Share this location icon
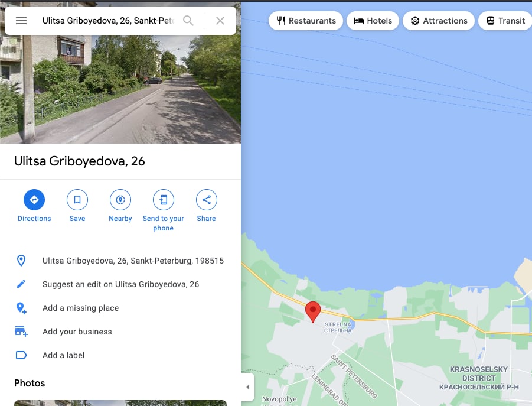The width and height of the screenshot is (532, 406). point(207,200)
